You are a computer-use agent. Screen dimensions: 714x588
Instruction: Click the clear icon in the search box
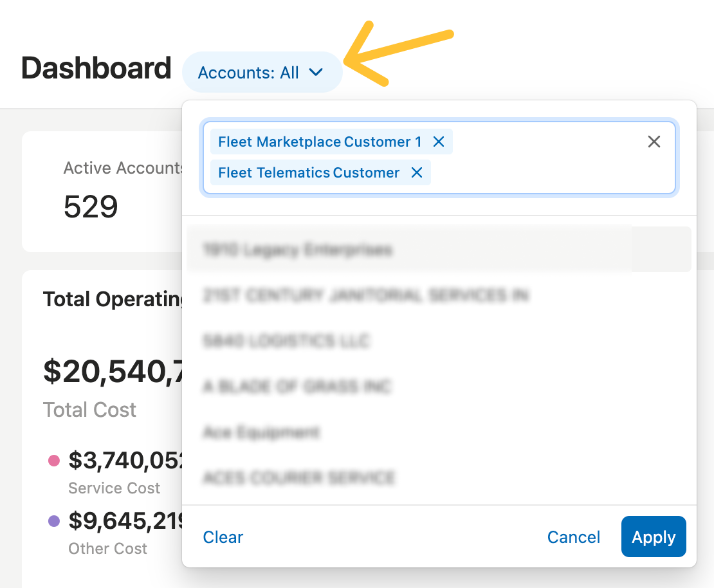tap(654, 142)
